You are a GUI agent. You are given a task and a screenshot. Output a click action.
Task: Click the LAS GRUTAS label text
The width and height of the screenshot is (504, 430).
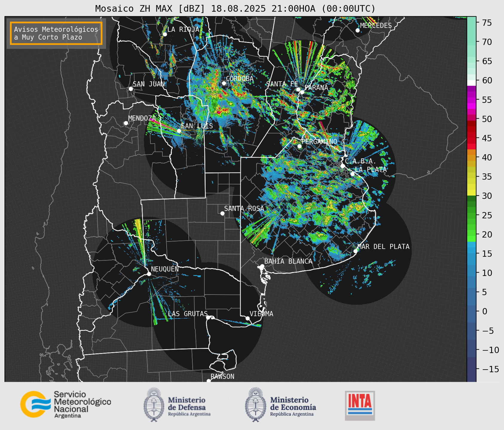point(188,314)
